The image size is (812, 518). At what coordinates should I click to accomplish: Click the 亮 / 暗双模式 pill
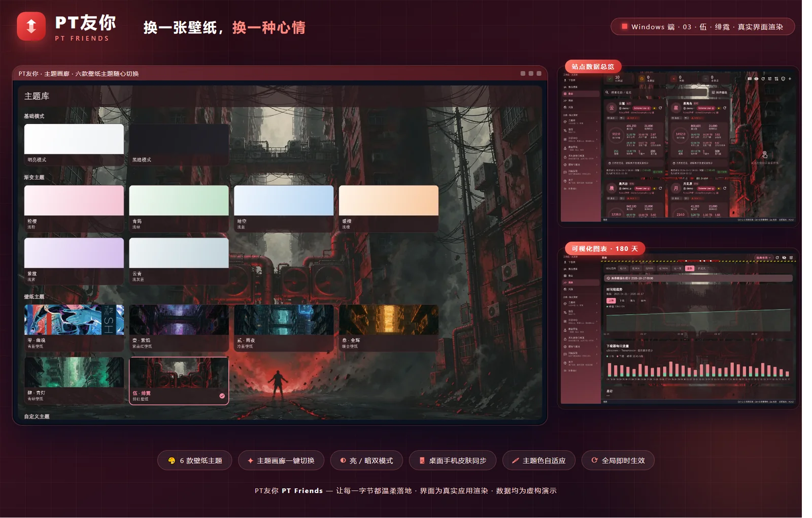pos(366,461)
